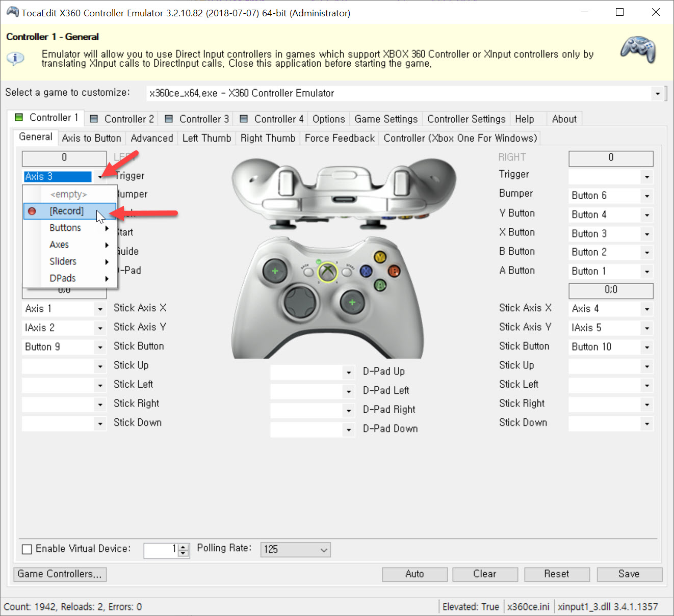Expand Y Button dropdown showing Button 4
Viewport: 674px width, 616px height.
pyautogui.click(x=647, y=215)
